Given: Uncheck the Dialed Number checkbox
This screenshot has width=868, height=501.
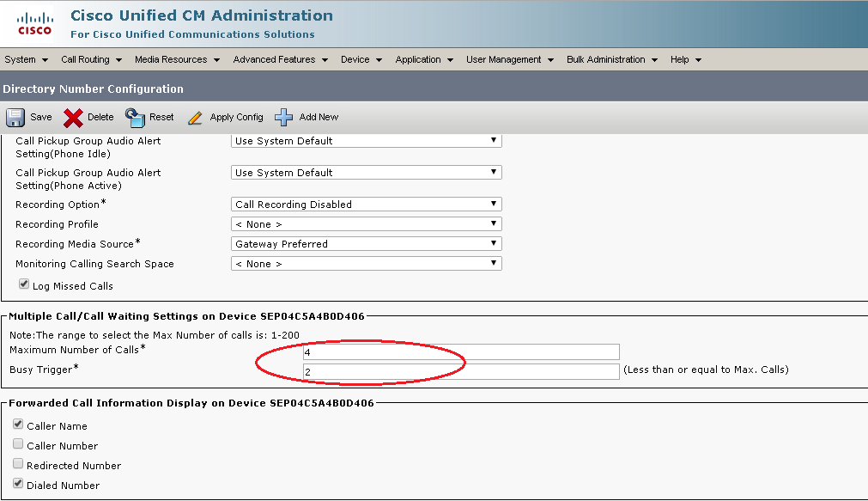Looking at the screenshot, I should coord(18,483).
